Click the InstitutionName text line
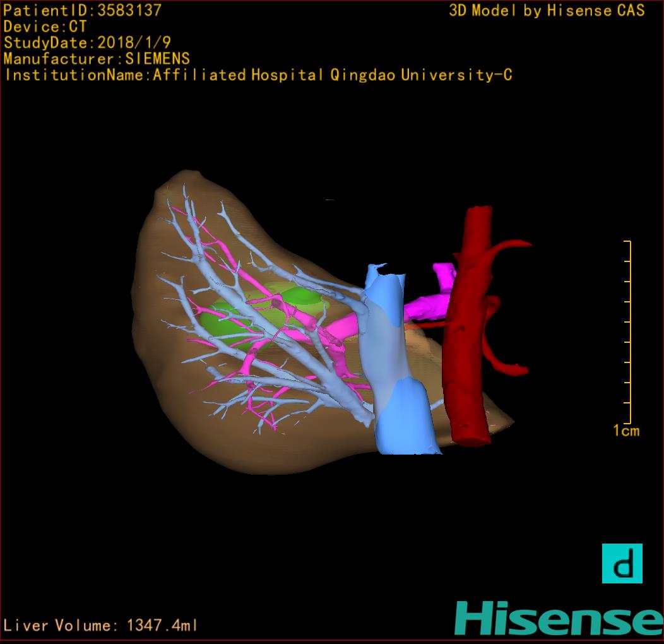This screenshot has width=664, height=644. [258, 75]
